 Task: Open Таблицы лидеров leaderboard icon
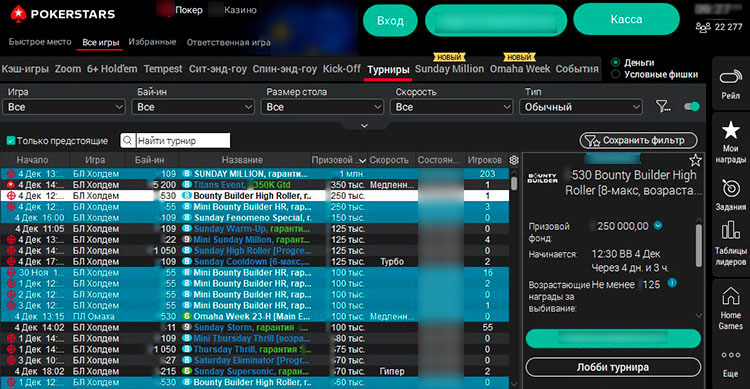[x=730, y=230]
